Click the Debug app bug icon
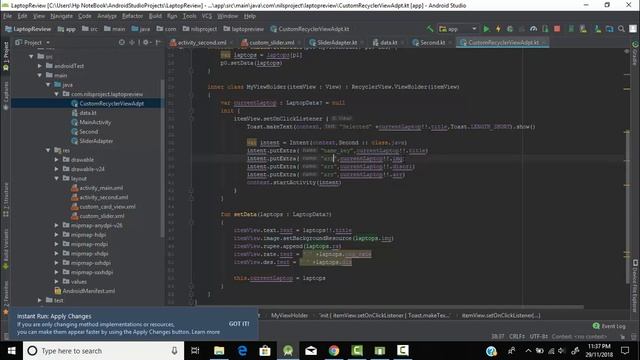 [510, 29]
